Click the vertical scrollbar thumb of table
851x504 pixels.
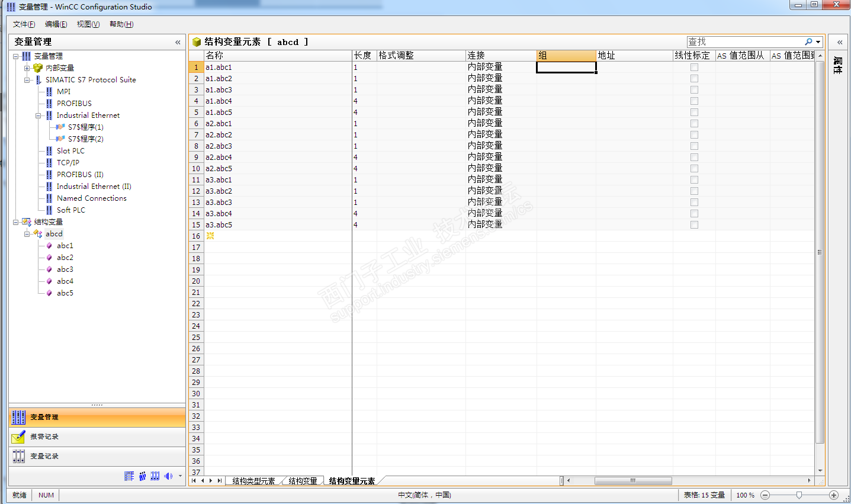tap(820, 252)
